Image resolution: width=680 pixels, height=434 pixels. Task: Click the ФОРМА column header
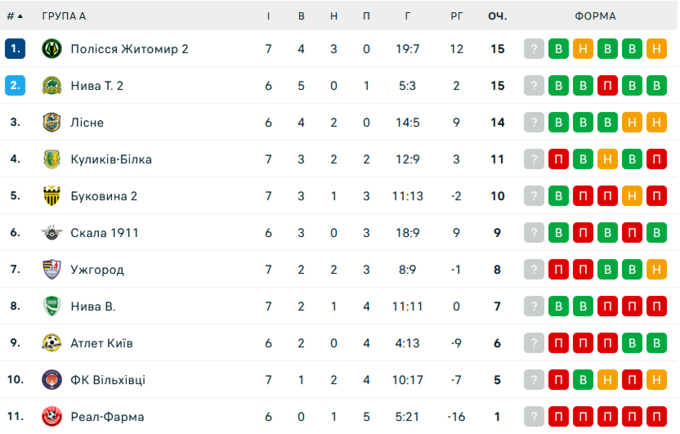pyautogui.click(x=595, y=16)
